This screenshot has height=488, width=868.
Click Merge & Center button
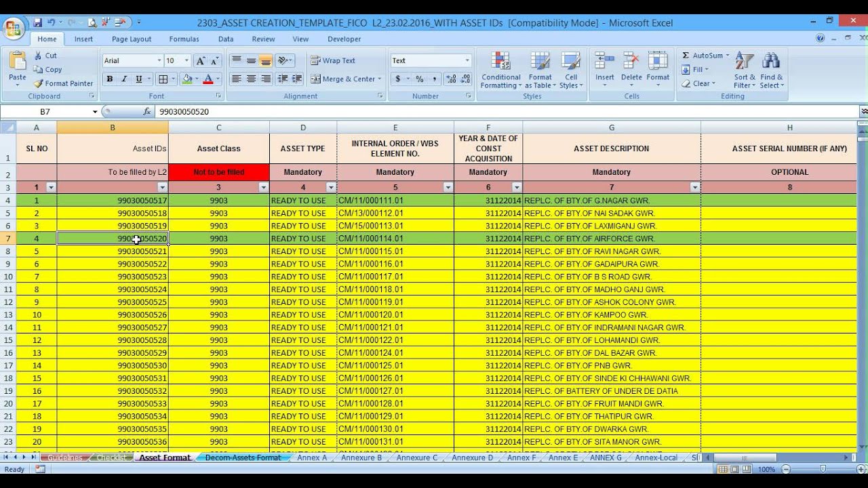click(344, 79)
